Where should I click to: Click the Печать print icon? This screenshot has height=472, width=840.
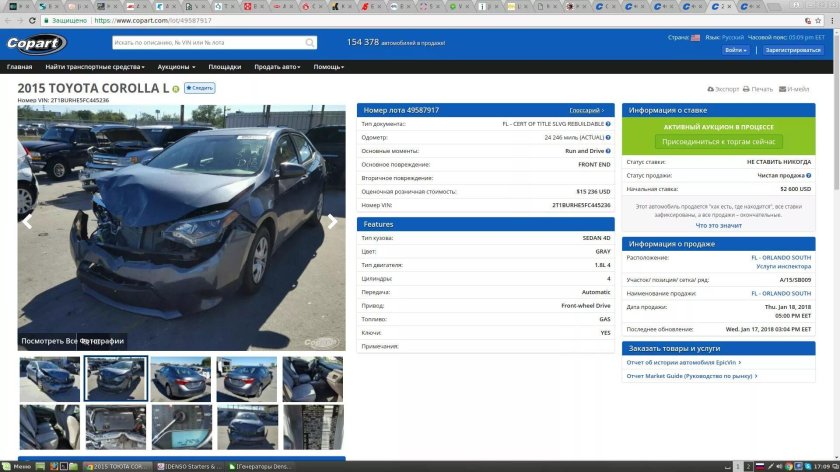[x=747, y=89]
